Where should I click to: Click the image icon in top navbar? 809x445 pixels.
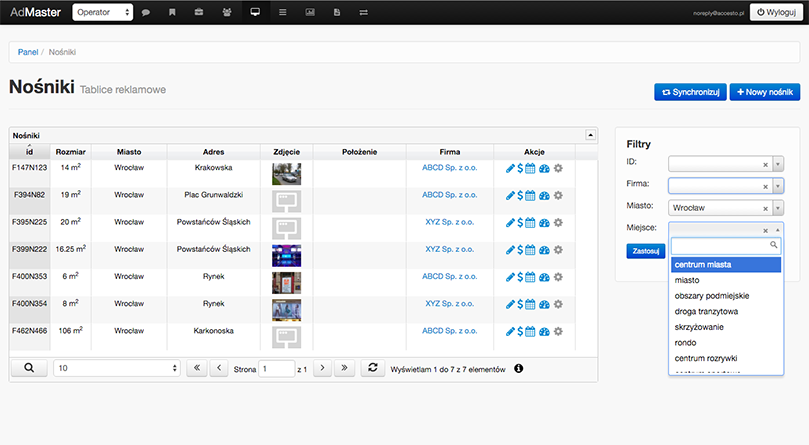click(x=310, y=12)
